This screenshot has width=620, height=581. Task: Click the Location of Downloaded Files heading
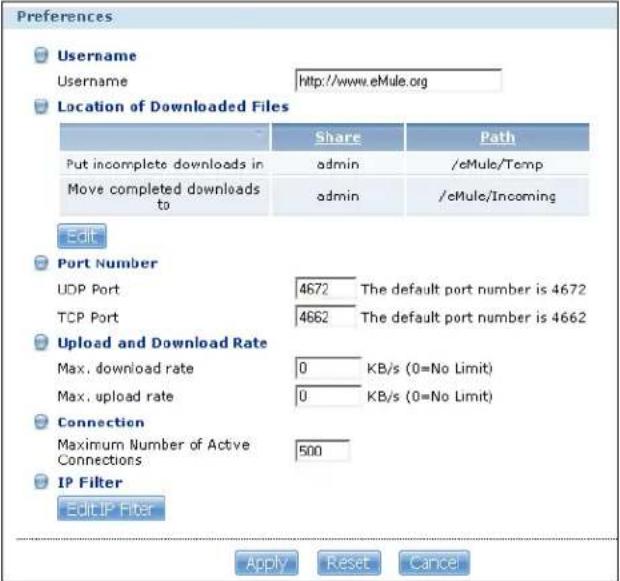click(173, 106)
